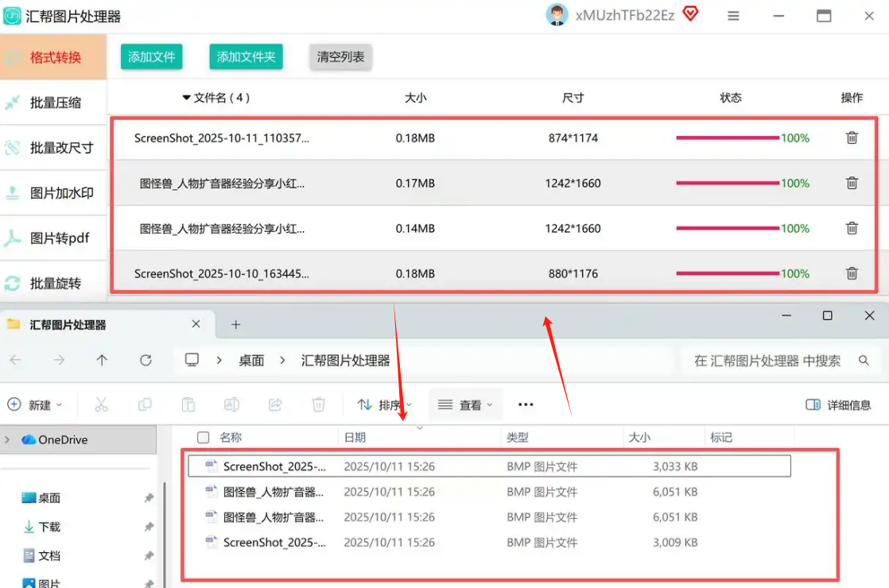The width and height of the screenshot is (889, 588).
Task: Click progress bar of ScreenShot_2025-10-11 row
Action: point(728,137)
